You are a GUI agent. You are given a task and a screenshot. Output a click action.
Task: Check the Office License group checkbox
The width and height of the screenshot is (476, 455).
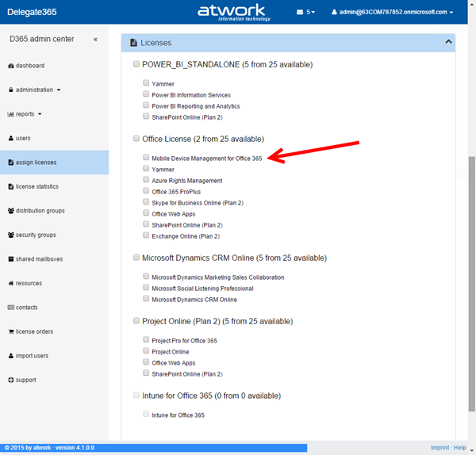click(x=136, y=139)
